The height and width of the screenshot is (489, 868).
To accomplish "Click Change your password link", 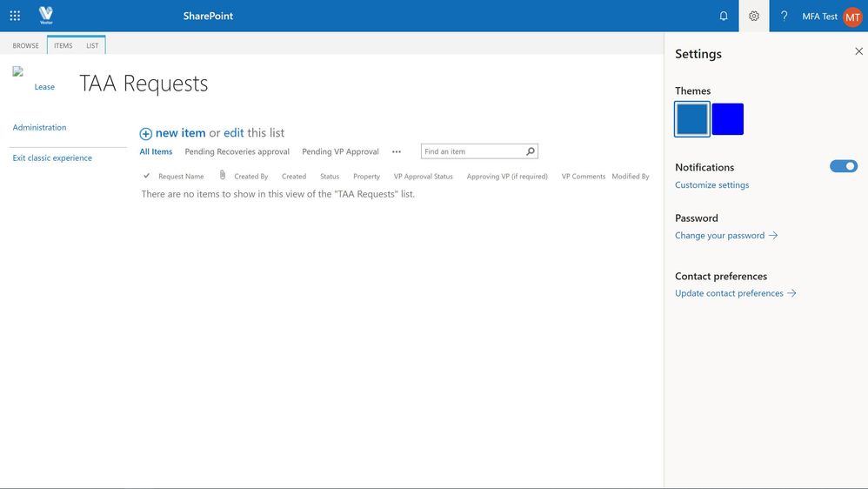I will (x=725, y=235).
